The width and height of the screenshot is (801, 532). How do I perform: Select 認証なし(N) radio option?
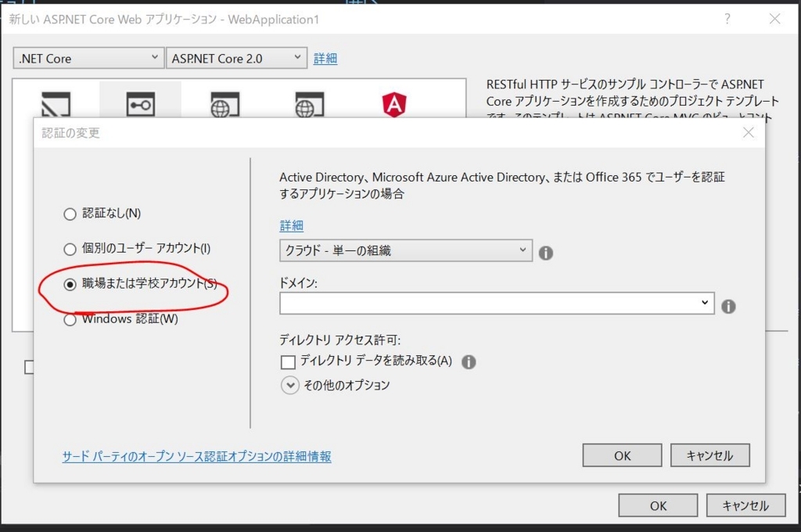70,214
